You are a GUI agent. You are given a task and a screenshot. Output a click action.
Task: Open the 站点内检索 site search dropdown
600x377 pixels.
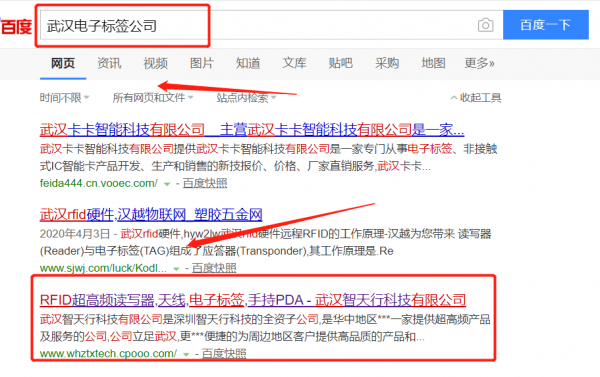click(x=246, y=98)
